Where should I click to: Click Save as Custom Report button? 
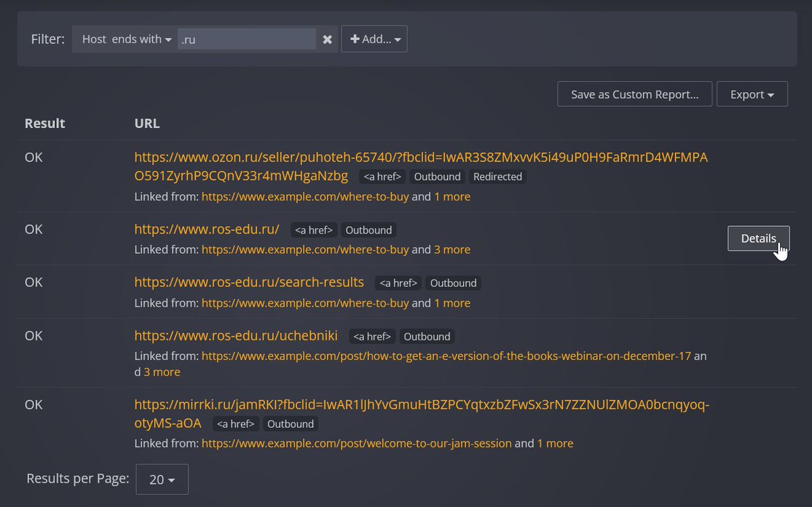635,94
